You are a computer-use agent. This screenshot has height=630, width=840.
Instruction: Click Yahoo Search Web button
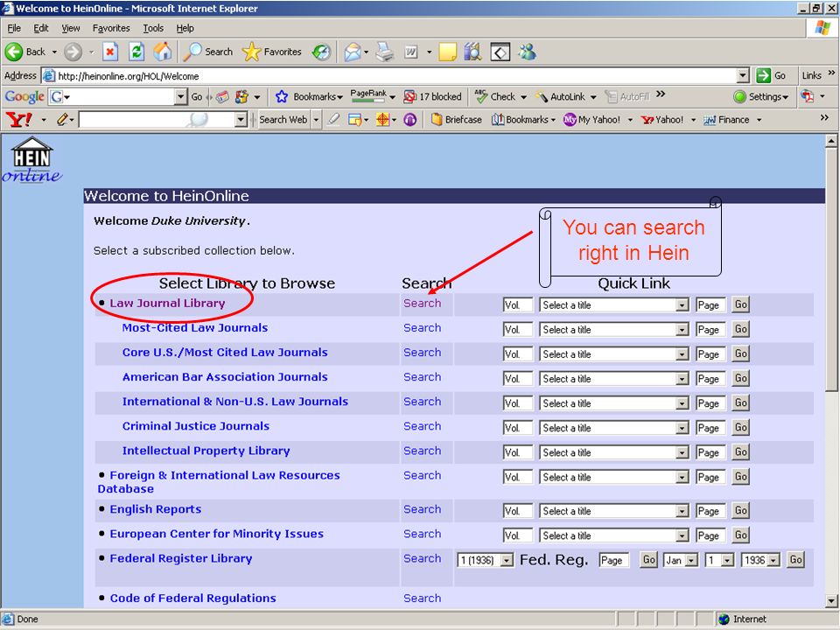click(283, 120)
